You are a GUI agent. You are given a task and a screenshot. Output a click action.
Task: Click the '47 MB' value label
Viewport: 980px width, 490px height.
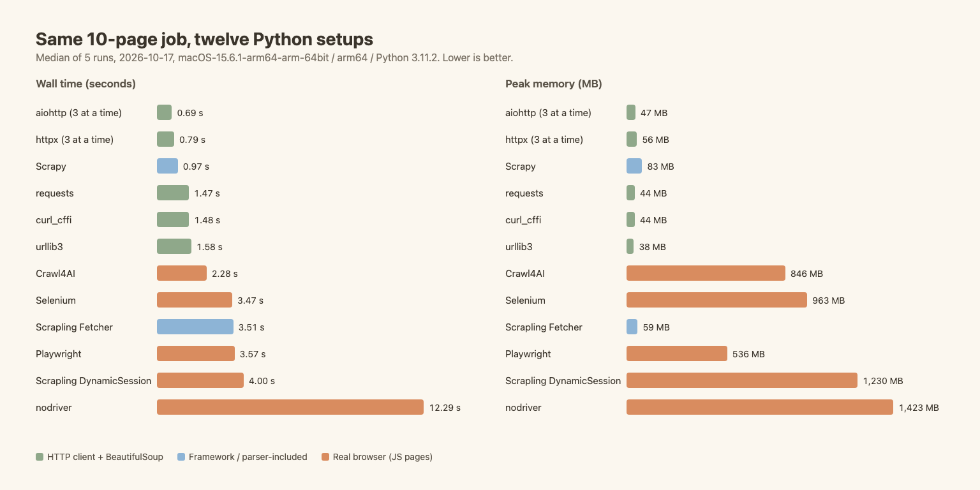[x=654, y=112]
